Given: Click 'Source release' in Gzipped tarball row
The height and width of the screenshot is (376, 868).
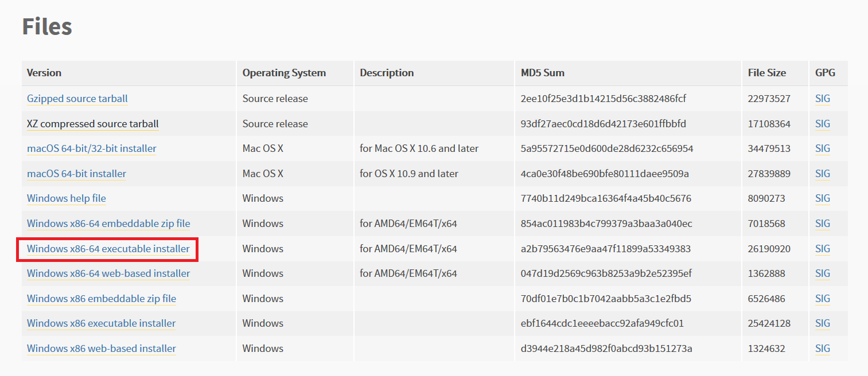Looking at the screenshot, I should click(x=275, y=99).
